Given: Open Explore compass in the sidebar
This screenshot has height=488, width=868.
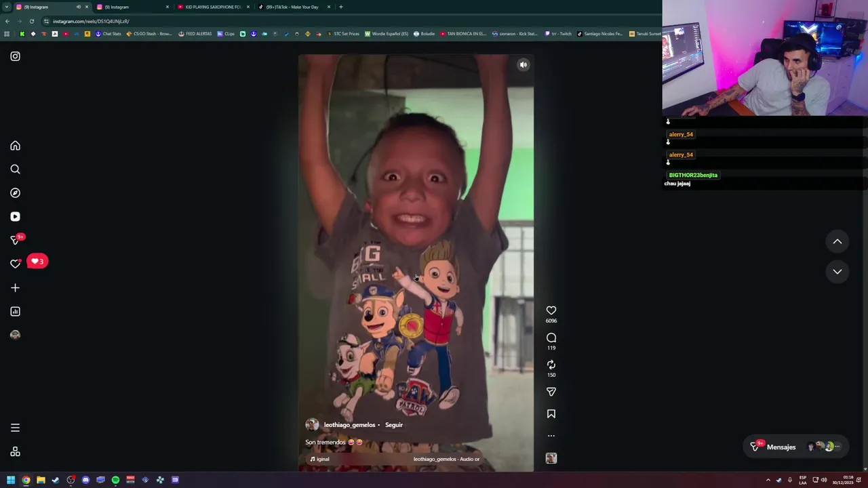Looking at the screenshot, I should [x=15, y=193].
